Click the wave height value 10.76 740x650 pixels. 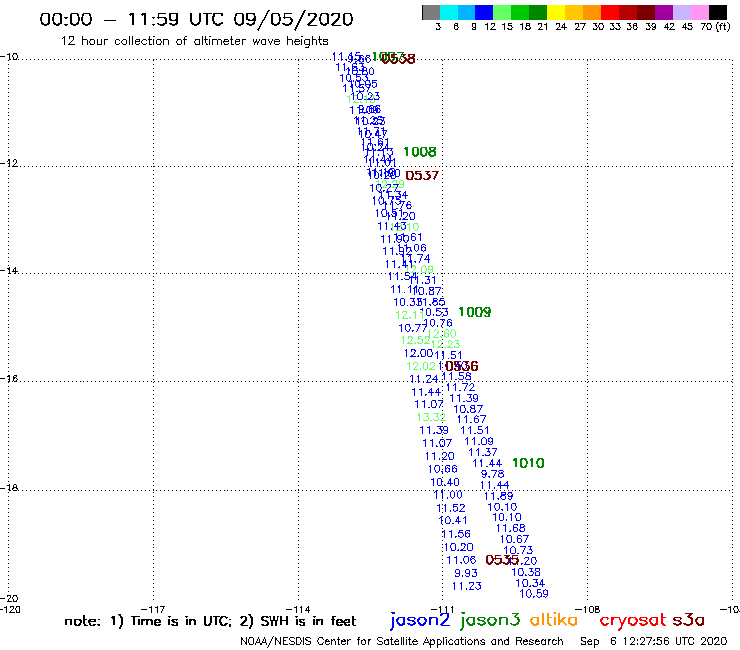point(438,323)
